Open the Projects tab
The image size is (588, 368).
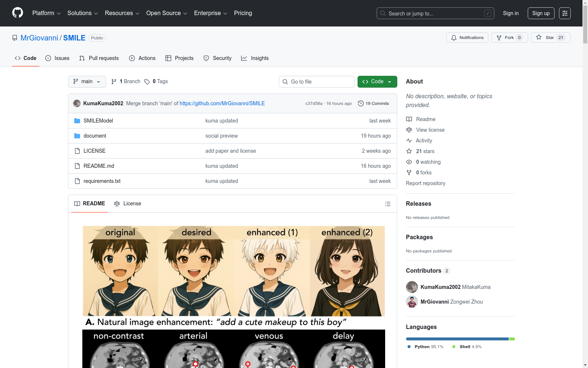(x=179, y=58)
